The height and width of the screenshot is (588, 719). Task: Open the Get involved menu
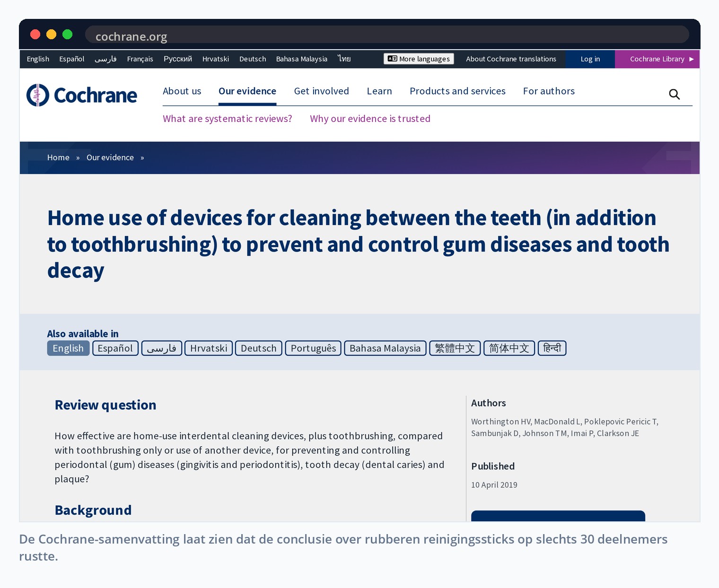pyautogui.click(x=322, y=91)
